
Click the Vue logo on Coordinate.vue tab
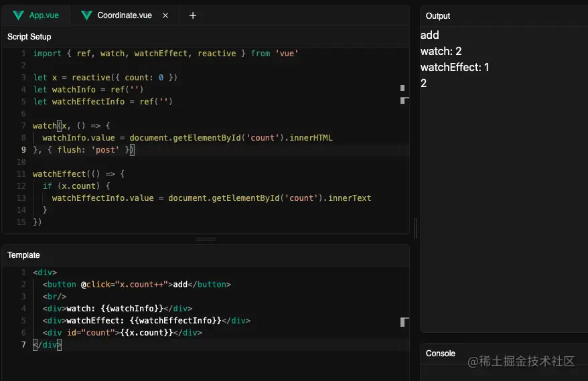(x=86, y=15)
